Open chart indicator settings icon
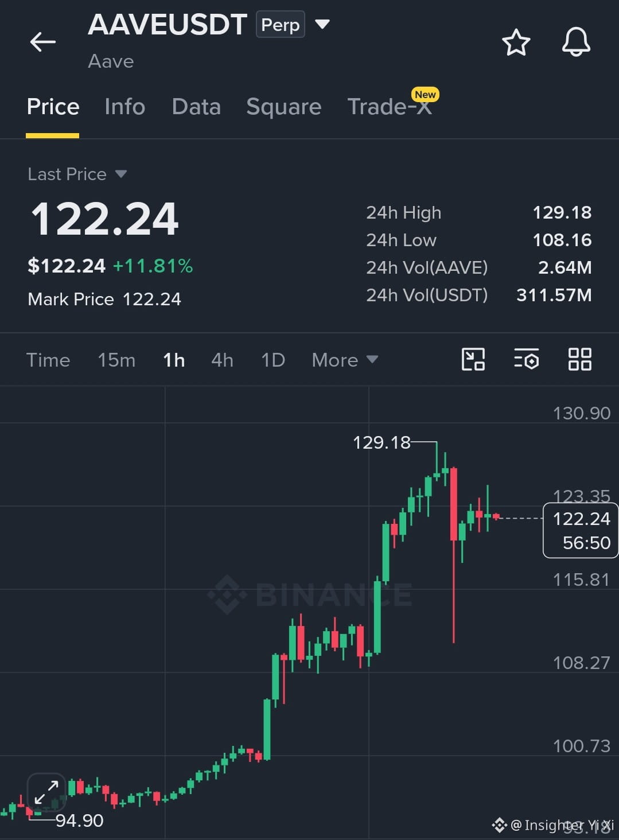The width and height of the screenshot is (619, 840). pos(526,360)
